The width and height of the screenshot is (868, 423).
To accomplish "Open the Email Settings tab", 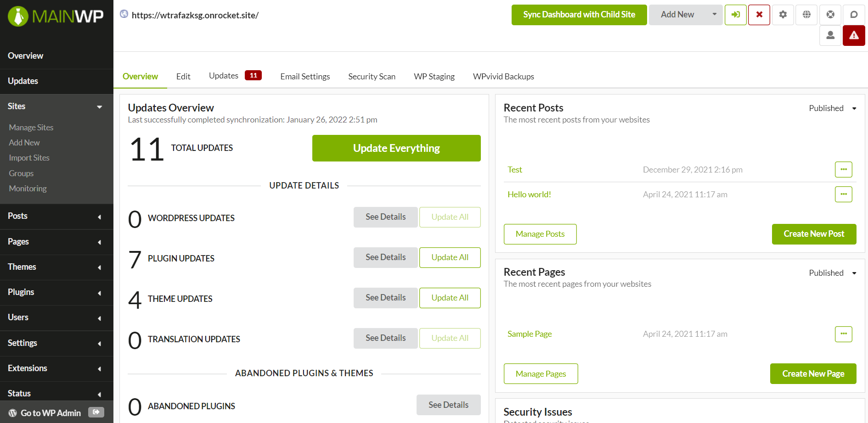I will coord(305,76).
